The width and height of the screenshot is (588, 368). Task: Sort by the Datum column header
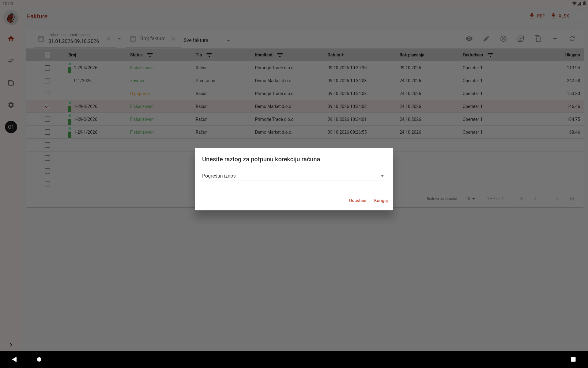(336, 55)
